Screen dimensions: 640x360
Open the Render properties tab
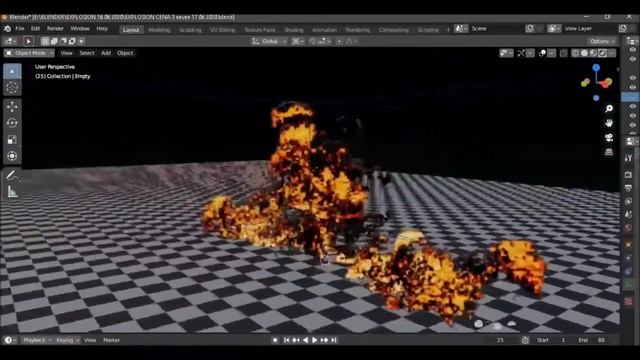click(x=629, y=175)
